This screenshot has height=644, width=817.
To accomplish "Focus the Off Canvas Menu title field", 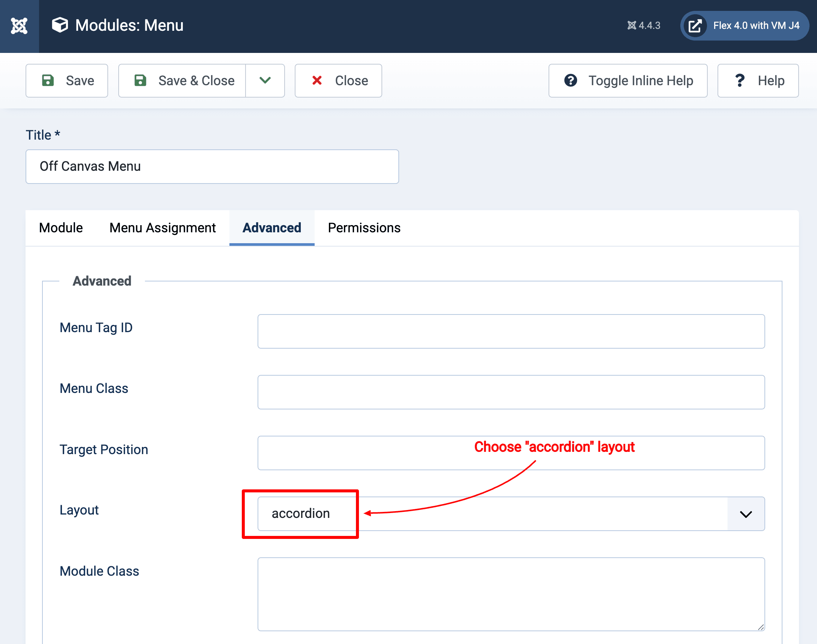I will (x=212, y=167).
